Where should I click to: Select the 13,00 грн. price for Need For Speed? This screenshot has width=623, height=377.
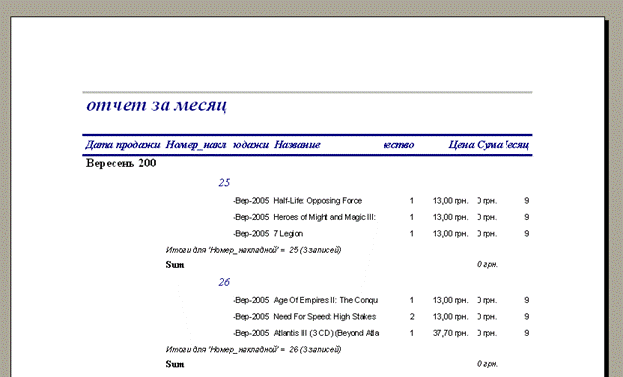(451, 317)
